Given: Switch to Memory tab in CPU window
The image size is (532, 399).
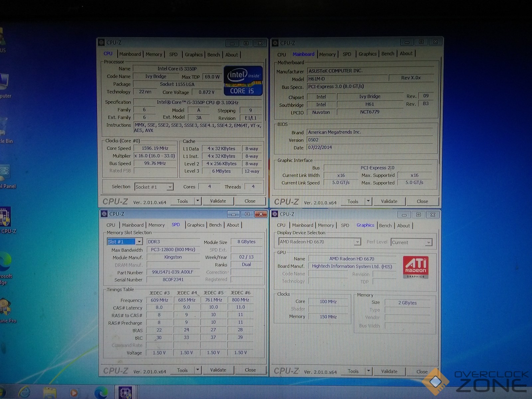Looking at the screenshot, I should pos(154,54).
